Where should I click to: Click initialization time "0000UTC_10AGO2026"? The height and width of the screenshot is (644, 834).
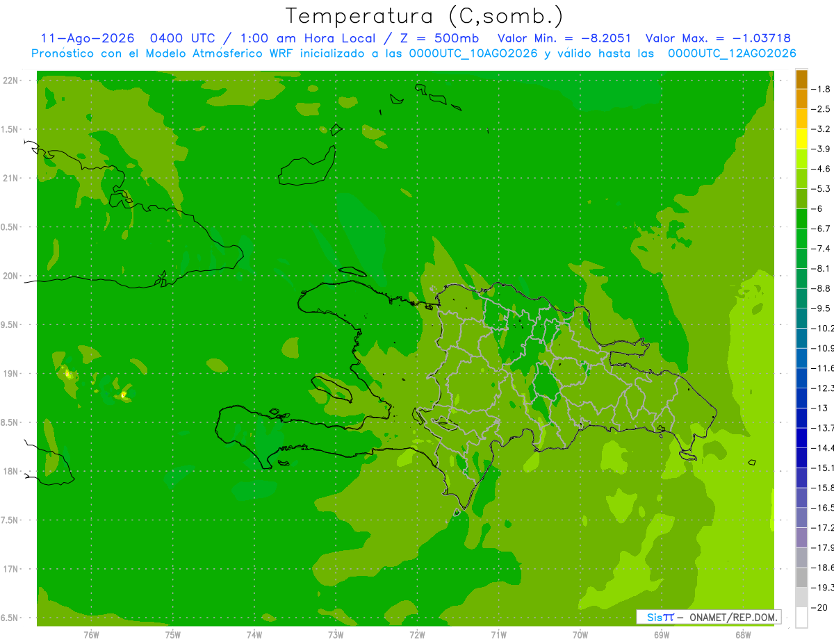pos(473,53)
